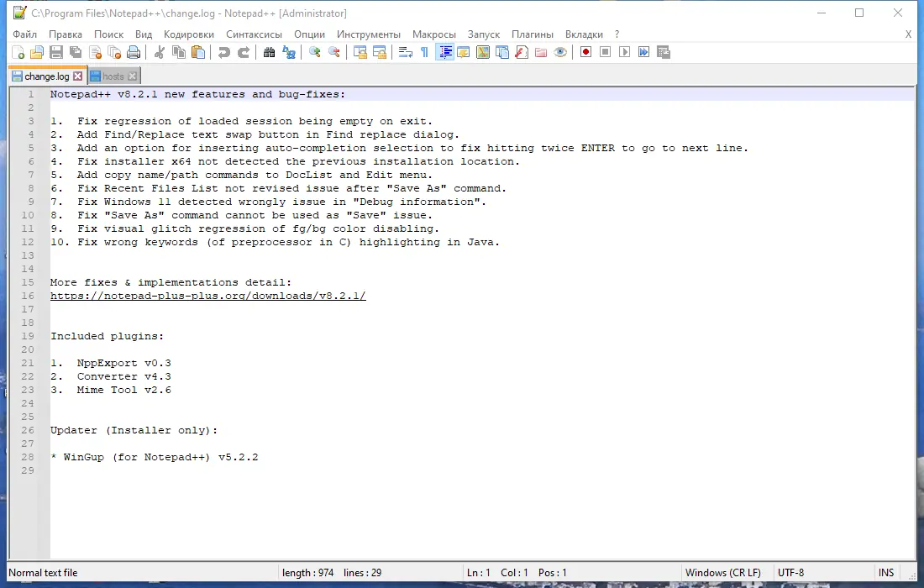This screenshot has height=588, width=924.
Task: Start macro recording with red dot icon
Action: point(585,52)
